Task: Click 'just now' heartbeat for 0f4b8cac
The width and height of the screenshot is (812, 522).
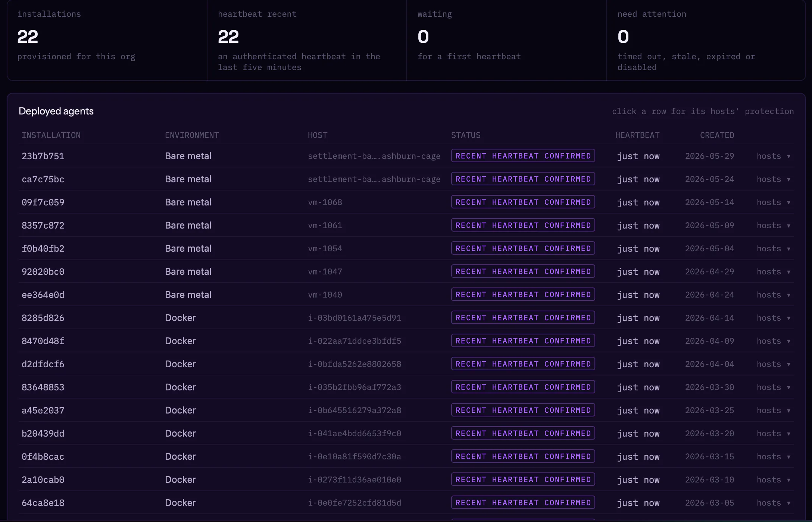Action: (x=638, y=457)
